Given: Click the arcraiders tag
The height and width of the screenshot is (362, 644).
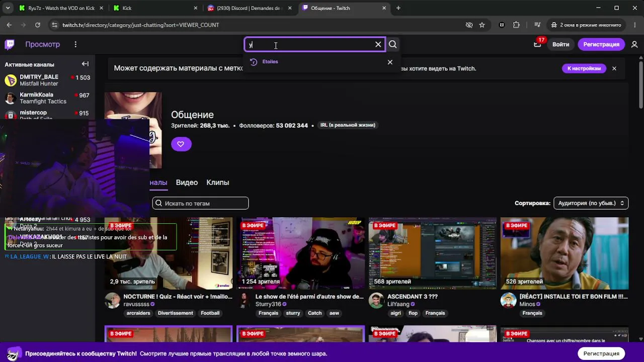Looking at the screenshot, I should (138, 313).
